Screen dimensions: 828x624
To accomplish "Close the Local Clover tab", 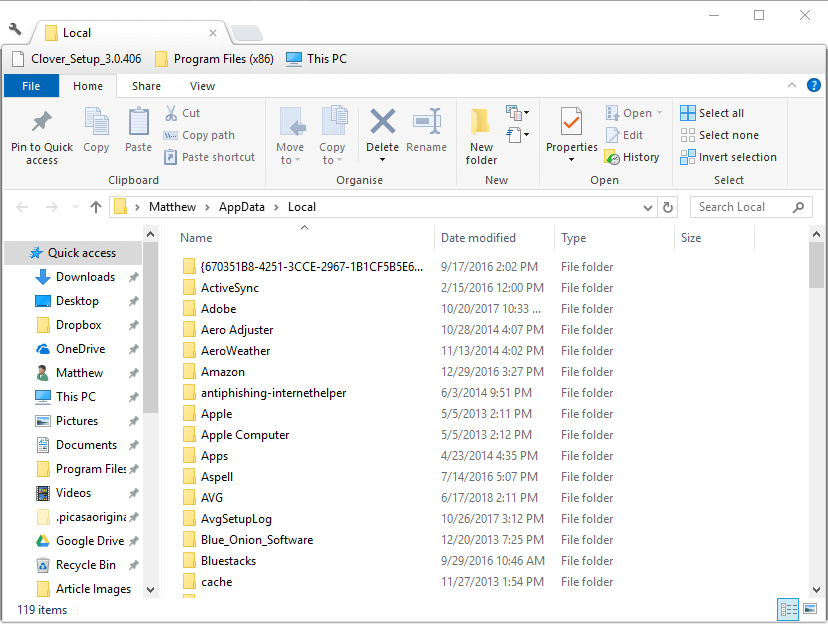I will point(213,33).
